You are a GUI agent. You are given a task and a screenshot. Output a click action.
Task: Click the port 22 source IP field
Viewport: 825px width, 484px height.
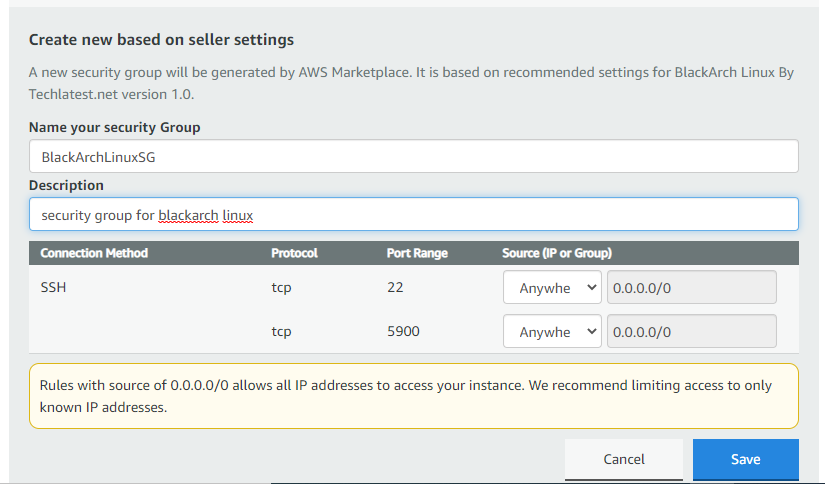[x=691, y=287]
